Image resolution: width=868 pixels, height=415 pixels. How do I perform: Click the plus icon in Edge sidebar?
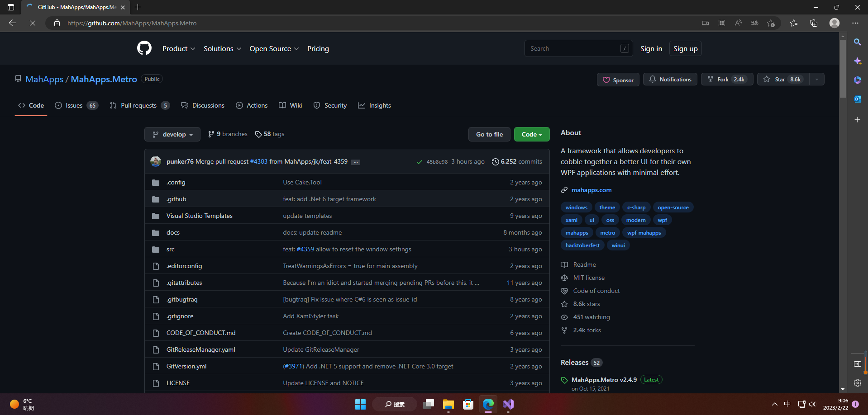(857, 120)
